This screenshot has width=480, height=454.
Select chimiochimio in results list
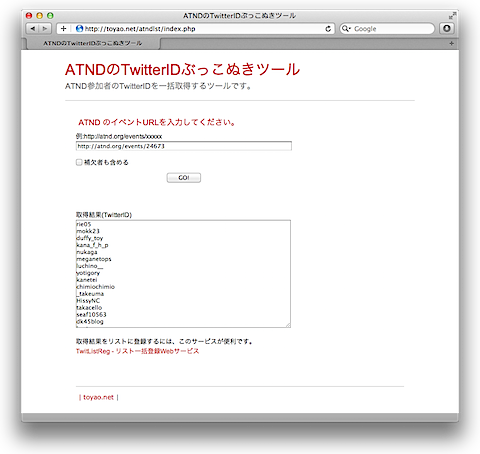click(x=95, y=287)
